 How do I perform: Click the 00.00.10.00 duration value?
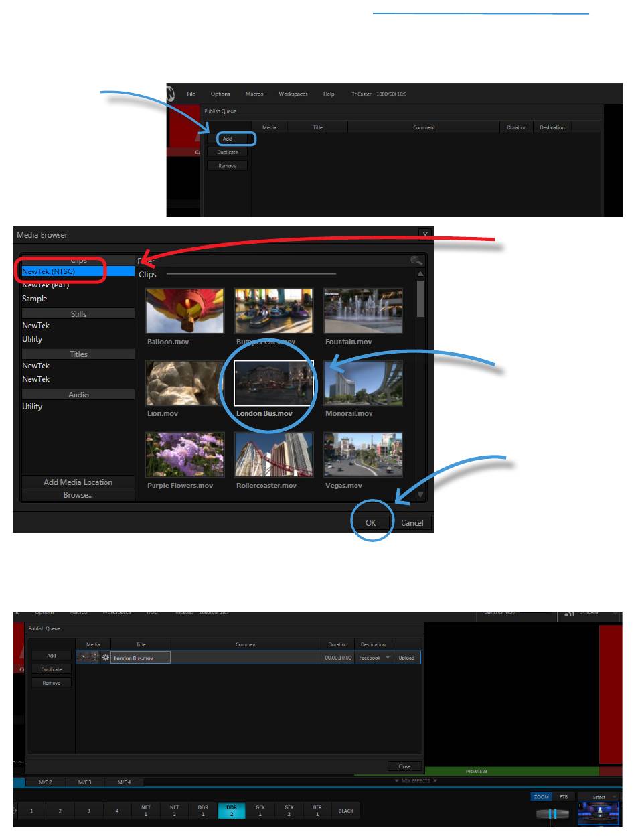(x=338, y=658)
